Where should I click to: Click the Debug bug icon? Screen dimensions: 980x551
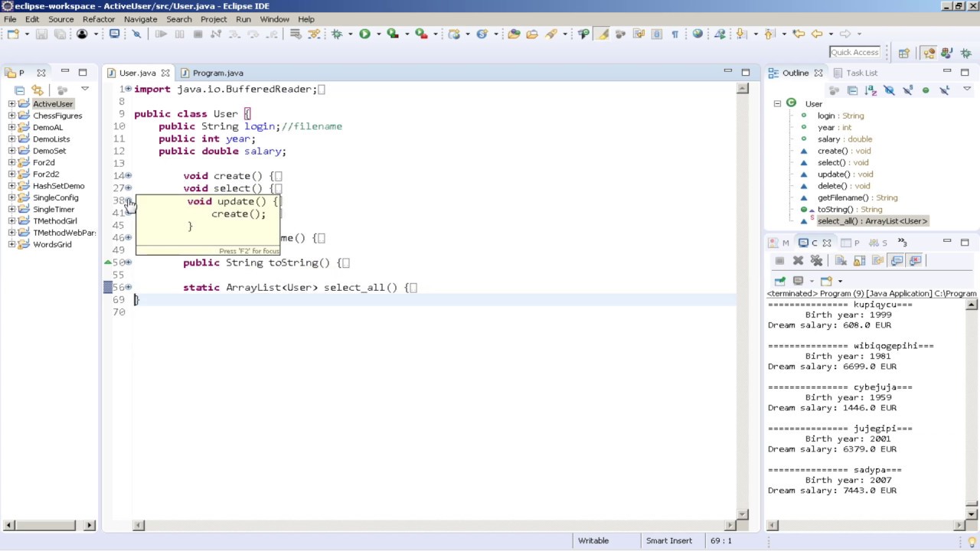pyautogui.click(x=337, y=34)
